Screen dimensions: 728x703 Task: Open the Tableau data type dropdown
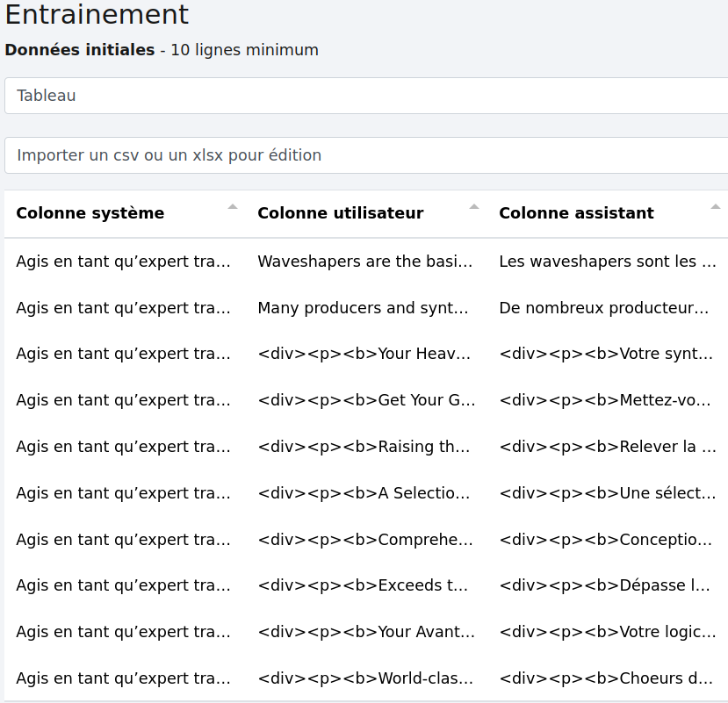tap(366, 96)
